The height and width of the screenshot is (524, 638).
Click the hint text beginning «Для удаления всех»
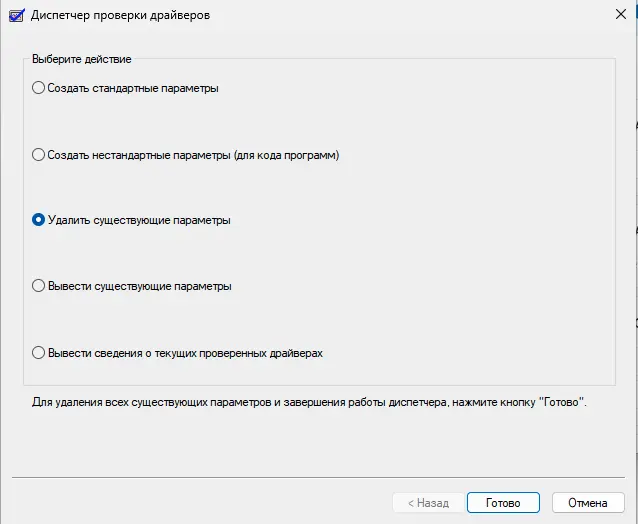309,402
